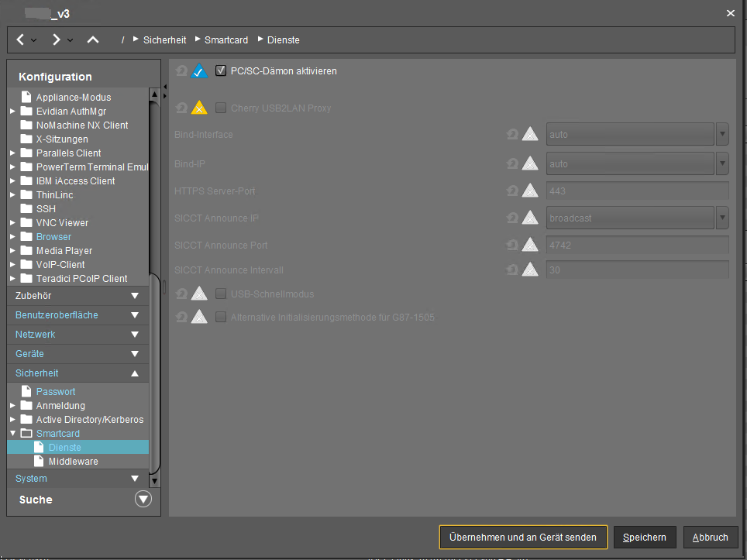This screenshot has width=747, height=560.
Task: Click blue activation icon beside PC/SC-Dämon
Action: [199, 71]
